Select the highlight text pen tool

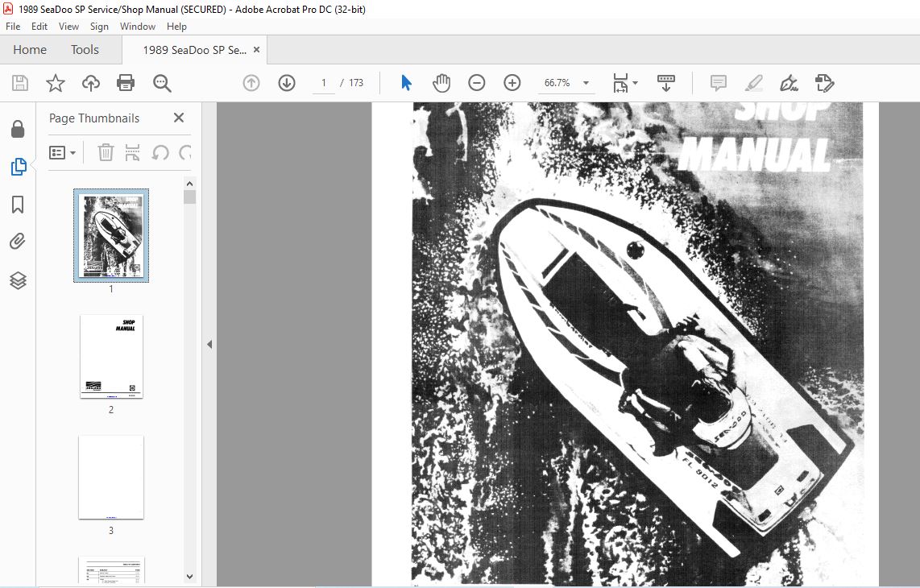point(753,83)
